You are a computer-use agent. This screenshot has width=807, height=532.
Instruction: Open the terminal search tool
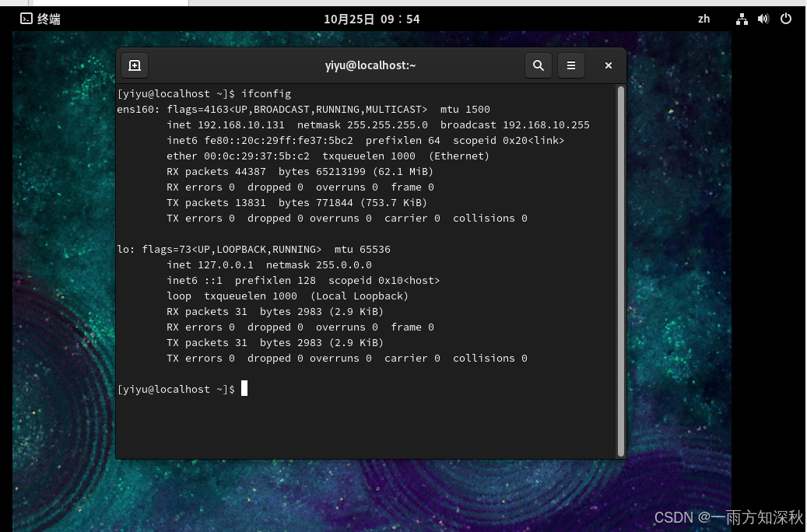[x=539, y=65]
